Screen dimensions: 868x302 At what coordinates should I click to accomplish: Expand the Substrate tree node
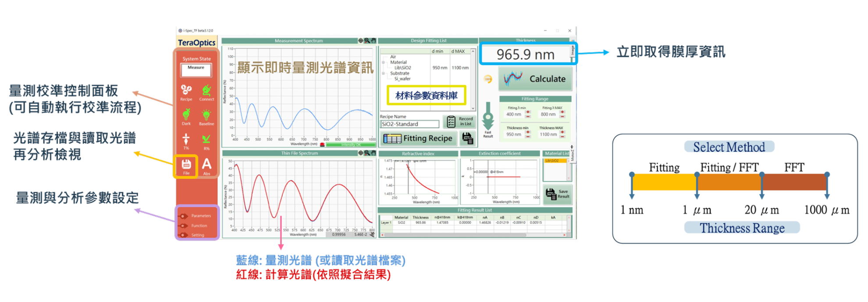click(x=384, y=73)
